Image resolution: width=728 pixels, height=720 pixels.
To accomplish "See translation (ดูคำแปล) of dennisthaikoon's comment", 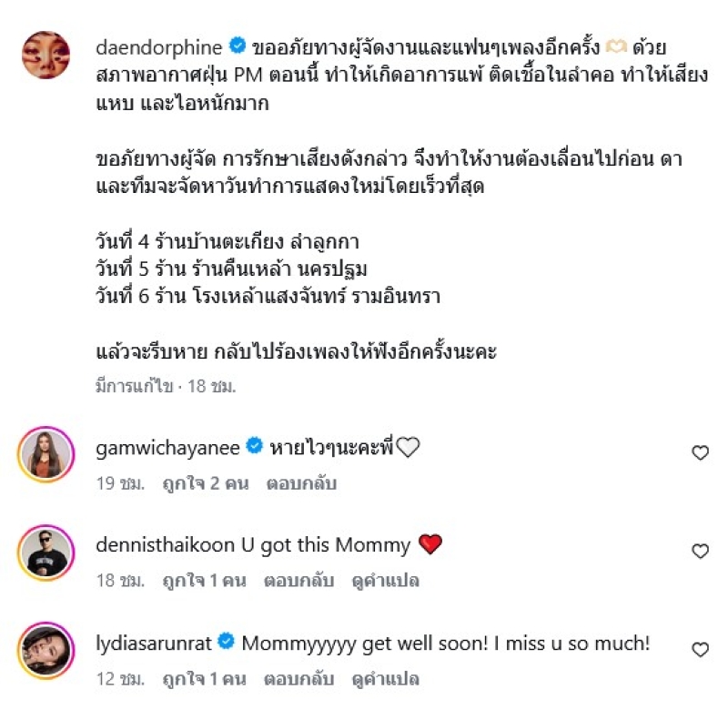I will tap(386, 581).
